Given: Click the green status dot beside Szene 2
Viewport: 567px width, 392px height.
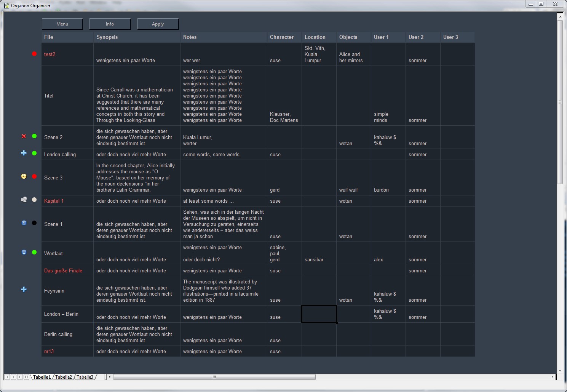Looking at the screenshot, I should pos(34,136).
